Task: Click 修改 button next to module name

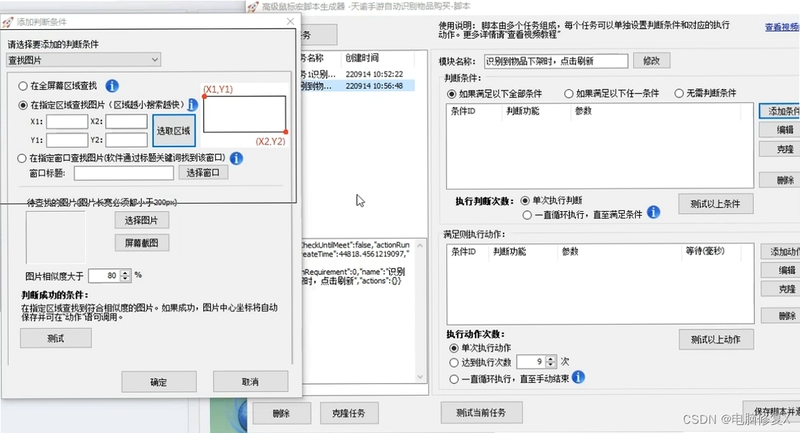Action: pos(652,61)
